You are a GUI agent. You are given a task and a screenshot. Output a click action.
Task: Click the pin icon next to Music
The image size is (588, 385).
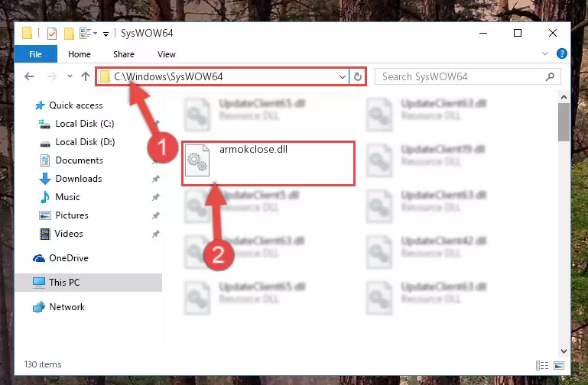(156, 197)
